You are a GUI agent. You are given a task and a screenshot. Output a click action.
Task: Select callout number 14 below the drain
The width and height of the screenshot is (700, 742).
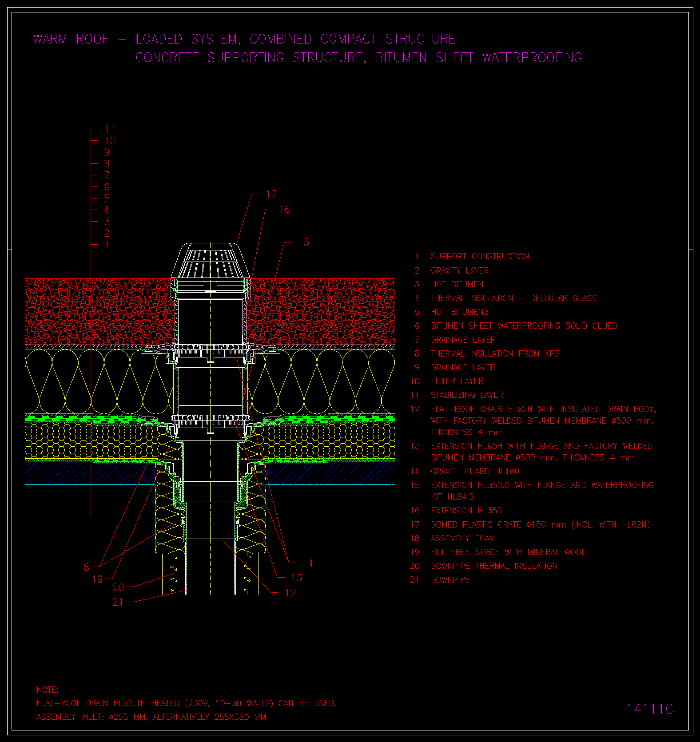click(x=308, y=563)
